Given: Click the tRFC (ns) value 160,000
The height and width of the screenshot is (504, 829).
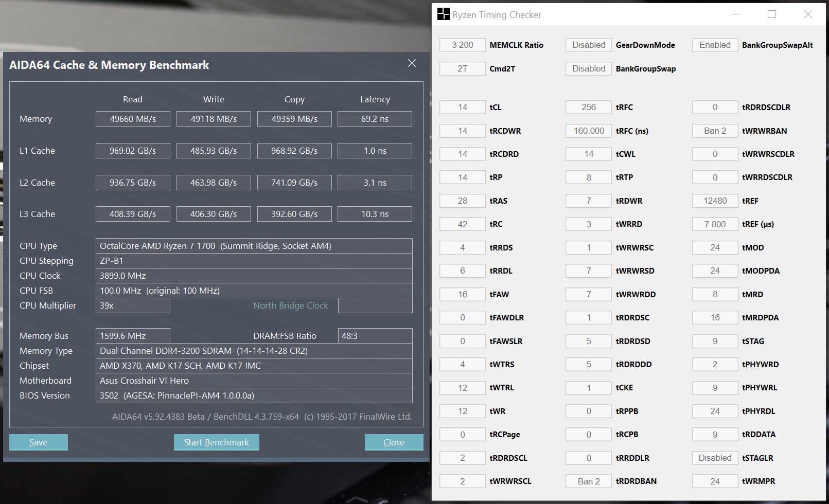Looking at the screenshot, I should 589,131.
